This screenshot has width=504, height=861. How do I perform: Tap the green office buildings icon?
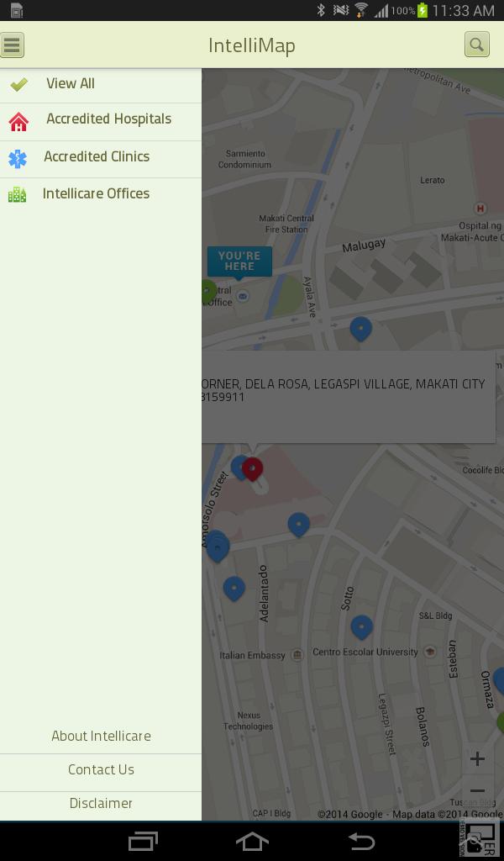pos(17,195)
